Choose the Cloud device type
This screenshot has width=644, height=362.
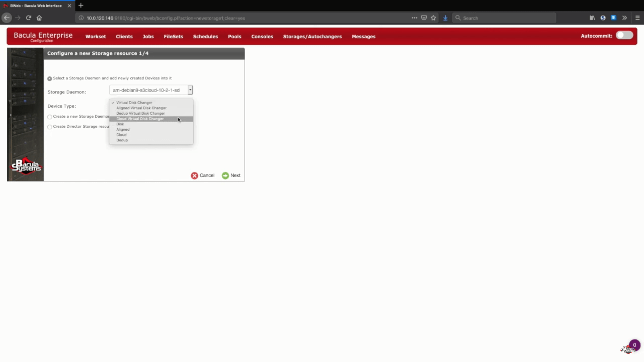tap(151, 135)
